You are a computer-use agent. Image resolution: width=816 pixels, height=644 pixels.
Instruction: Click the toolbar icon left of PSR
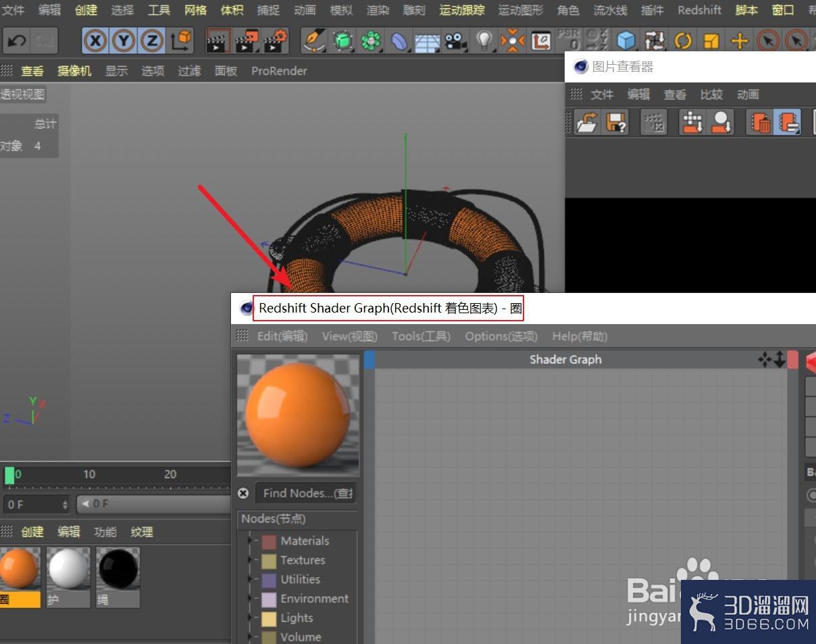[540, 41]
